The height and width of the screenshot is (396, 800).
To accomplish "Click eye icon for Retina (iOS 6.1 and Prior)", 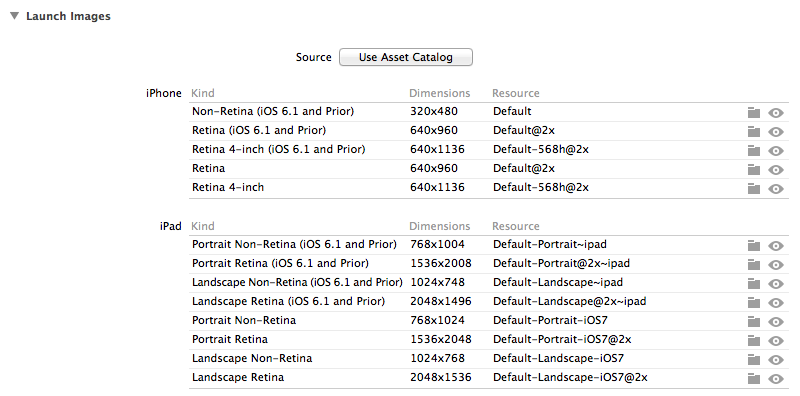I will pyautogui.click(x=776, y=132).
